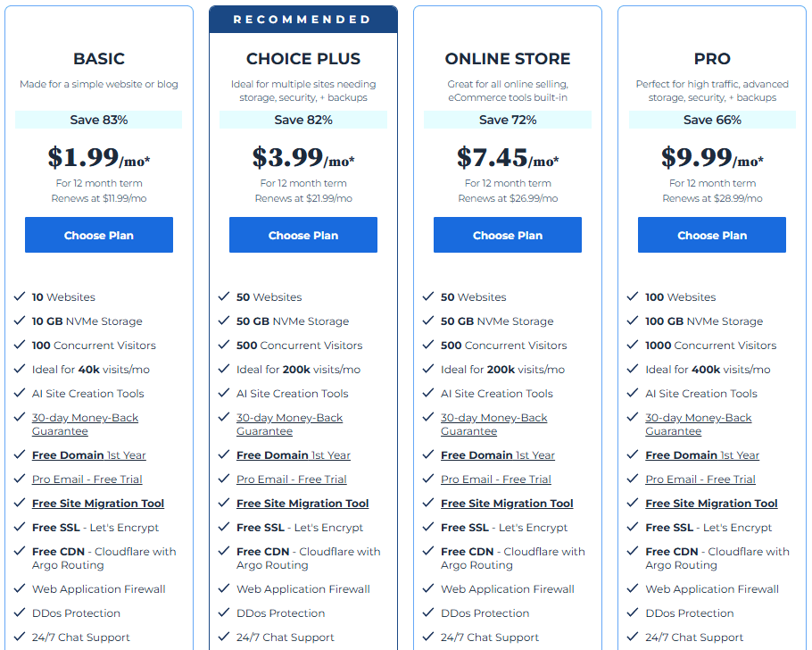This screenshot has height=650, width=812.
Task: Click the checkmark next to Pro's 100 Websites
Action: 631,296
